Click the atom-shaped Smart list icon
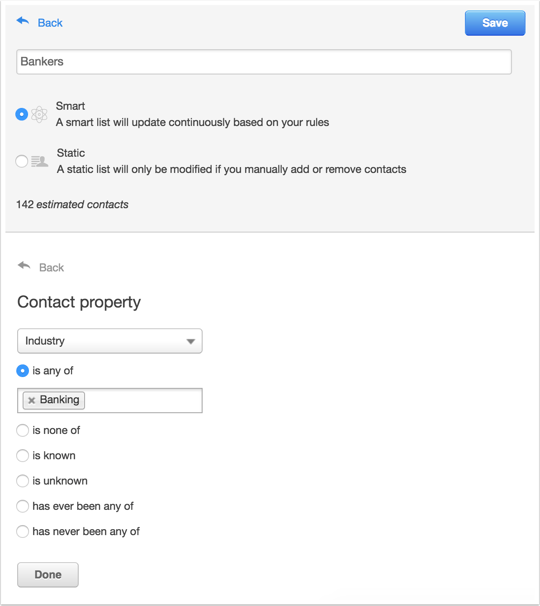 point(39,114)
